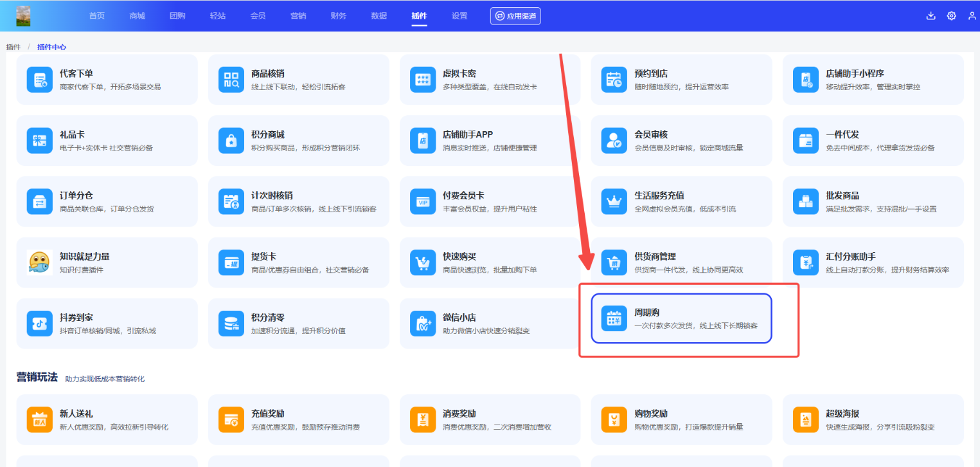Image resolution: width=980 pixels, height=467 pixels.
Task: Select the 付费会员卡 VIP icon
Action: (x=423, y=202)
